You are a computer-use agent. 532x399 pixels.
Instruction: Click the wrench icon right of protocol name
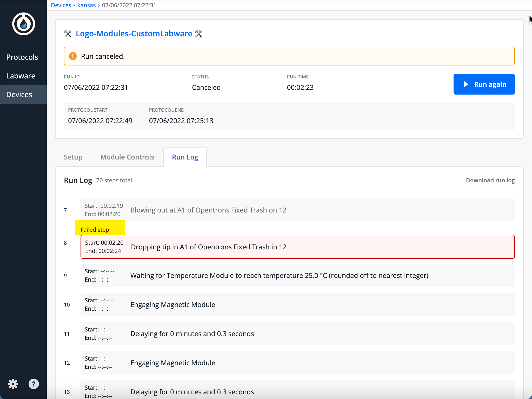coord(198,34)
